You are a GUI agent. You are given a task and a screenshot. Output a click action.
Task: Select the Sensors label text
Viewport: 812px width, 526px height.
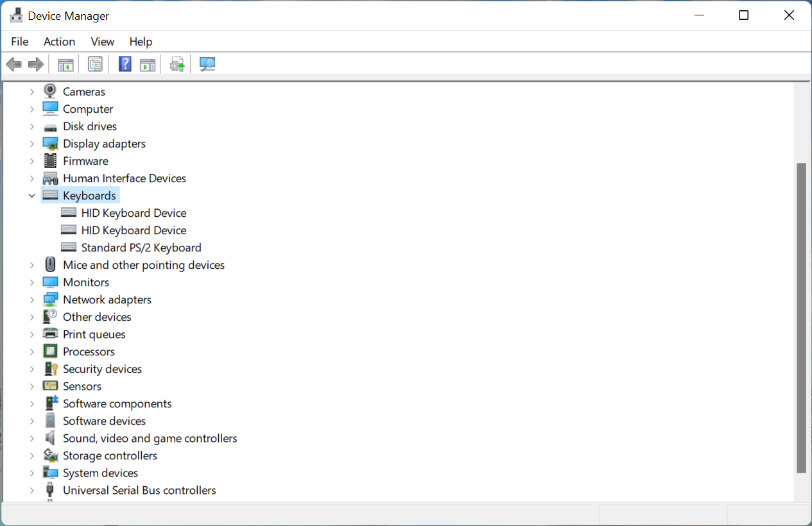coord(82,386)
